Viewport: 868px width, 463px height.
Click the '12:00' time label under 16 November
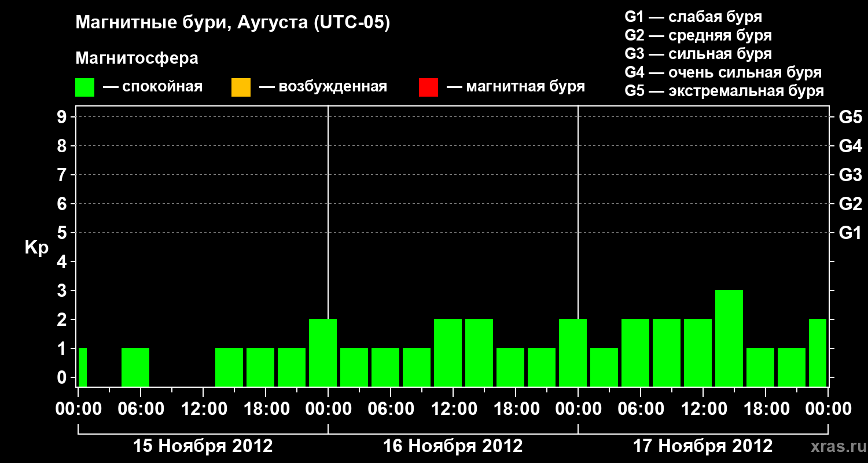(x=454, y=409)
